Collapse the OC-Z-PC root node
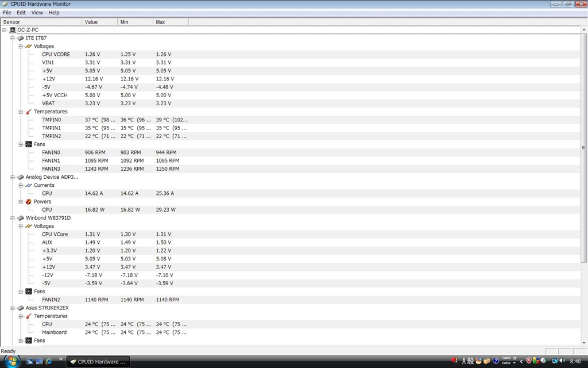588x368 pixels. (x=4, y=30)
